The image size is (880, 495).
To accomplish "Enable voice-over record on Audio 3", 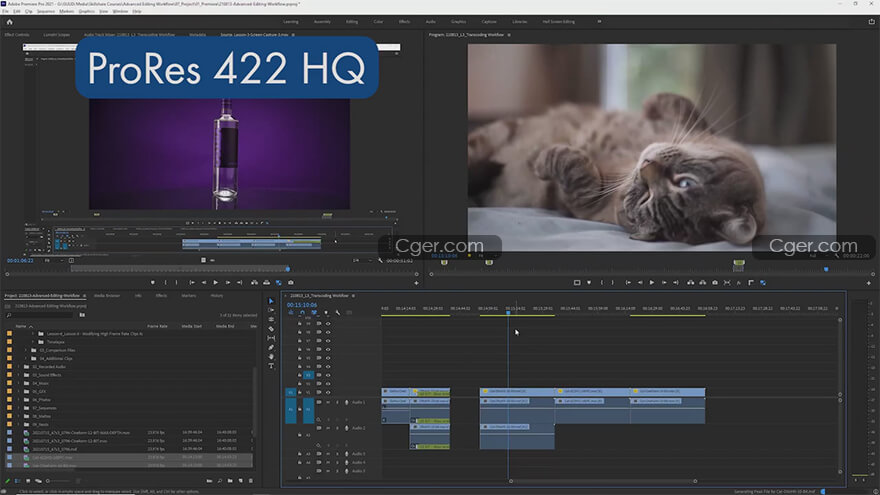I will click(346, 454).
